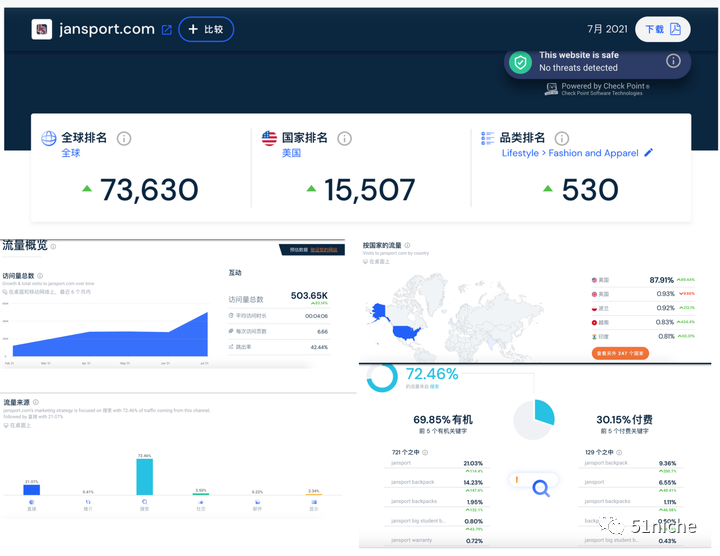Click the Poland flag in country list
The height and width of the screenshot is (556, 720).
594,308
